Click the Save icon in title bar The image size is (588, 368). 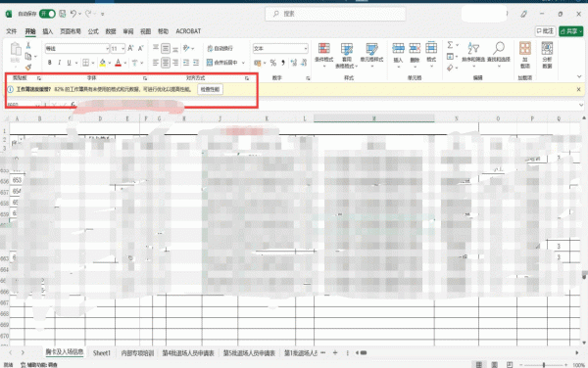63,14
